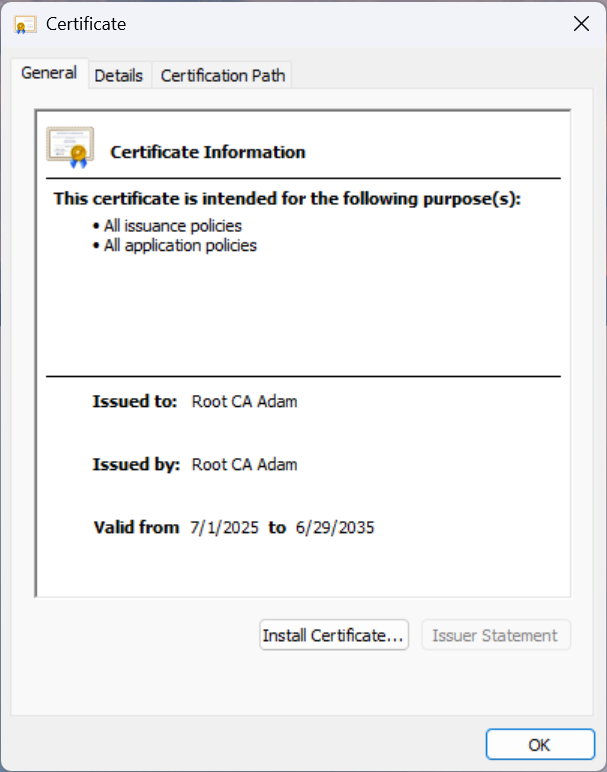Click Issued by value Root CA Adam
The width and height of the screenshot is (607, 772).
244,465
